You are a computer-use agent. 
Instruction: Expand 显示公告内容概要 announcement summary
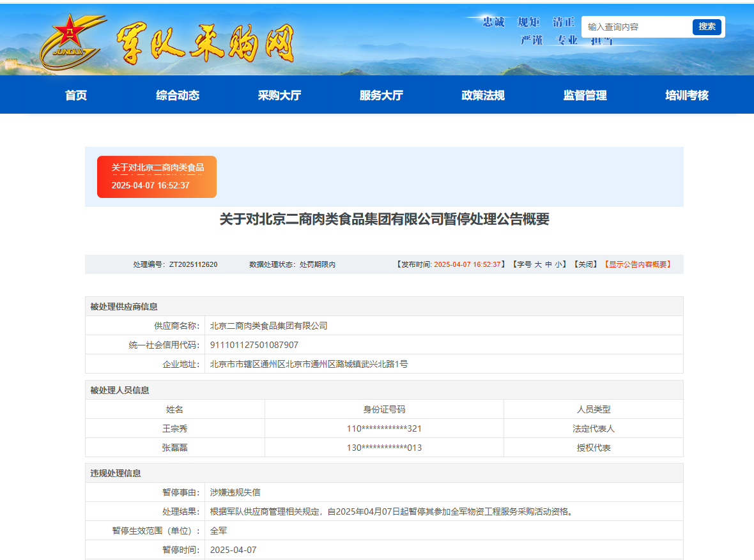637,264
